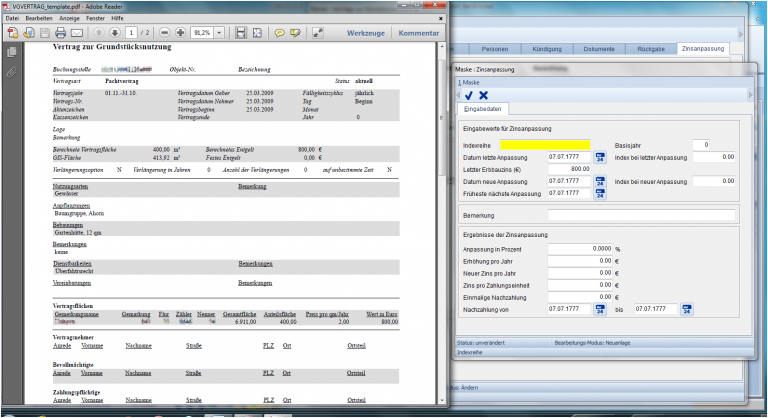This screenshot has height=418, width=768.
Task: Show page thumbnails panel in sidebar
Action: pos(11,52)
